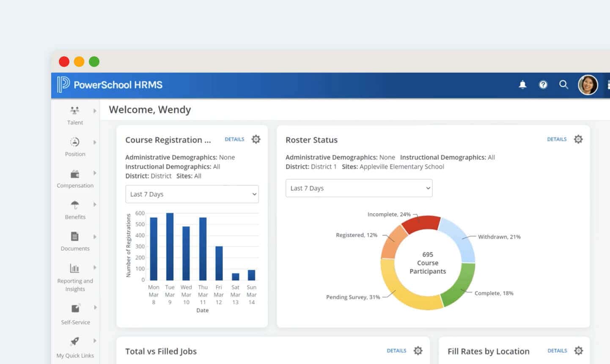Viewport: 610px width, 364px height.
Task: Open the Talent sidebar icon
Action: coord(75,110)
